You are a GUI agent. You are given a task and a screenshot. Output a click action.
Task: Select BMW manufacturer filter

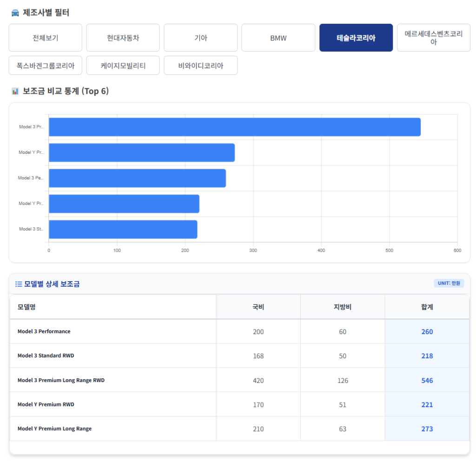[278, 38]
